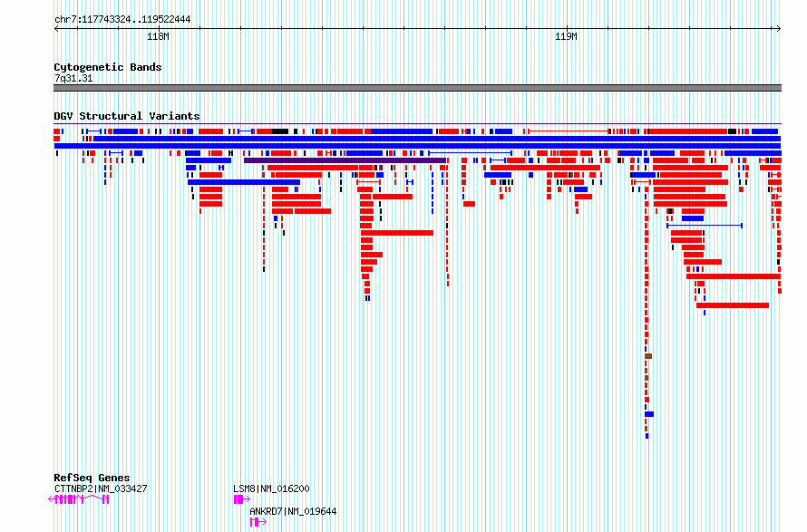Screen dimensions: 807x532
Task: Open the LSM8|NM_016200 gene label
Action: [271, 488]
